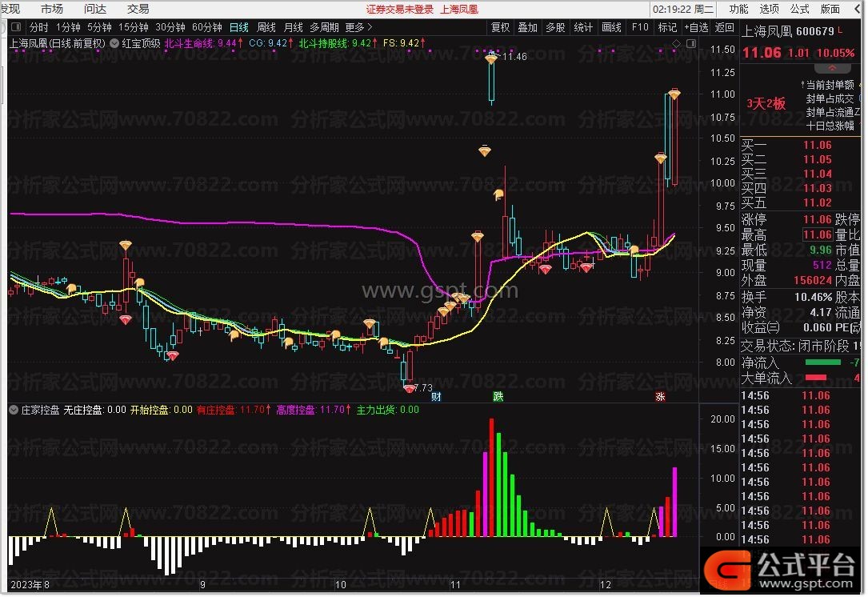Switch to 周线 weekly period
The height and width of the screenshot is (597, 868).
tap(266, 27)
